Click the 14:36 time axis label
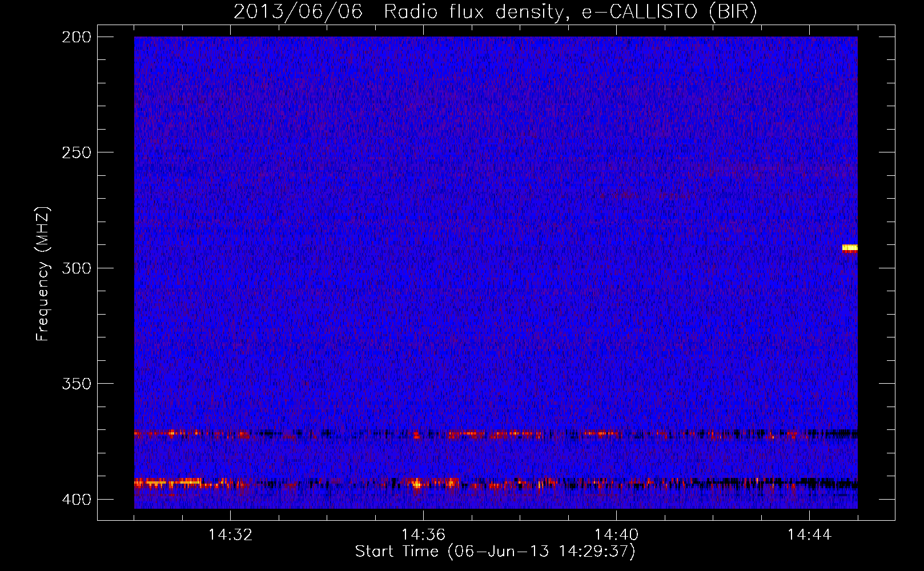The height and width of the screenshot is (571, 924). pyautogui.click(x=423, y=535)
